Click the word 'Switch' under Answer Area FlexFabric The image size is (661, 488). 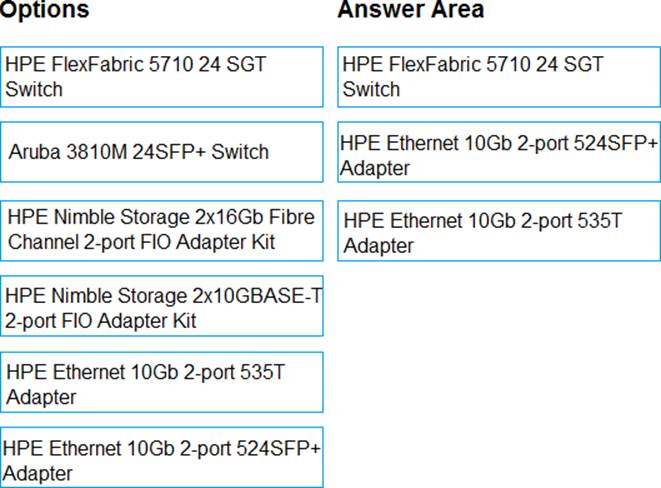click(371, 89)
